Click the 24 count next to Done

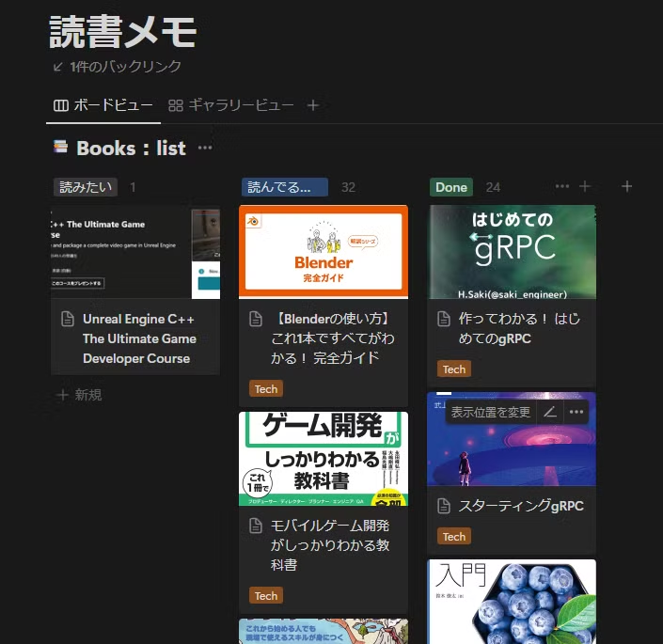click(493, 187)
